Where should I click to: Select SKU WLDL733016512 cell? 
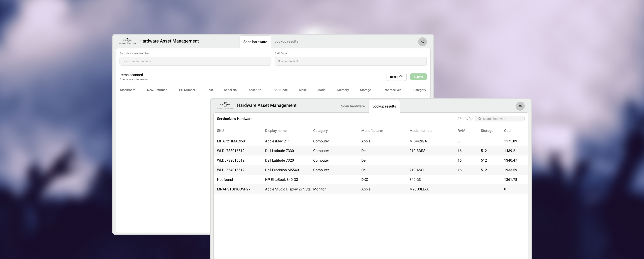pos(231,151)
